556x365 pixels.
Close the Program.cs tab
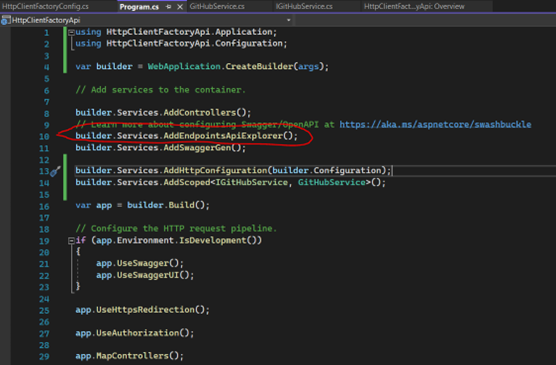[x=180, y=7]
